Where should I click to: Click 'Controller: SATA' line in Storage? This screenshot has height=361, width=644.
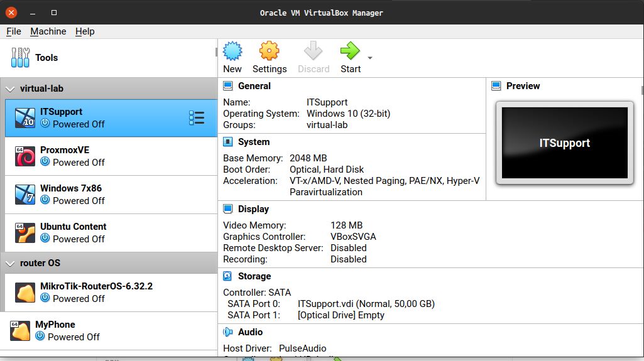(257, 293)
